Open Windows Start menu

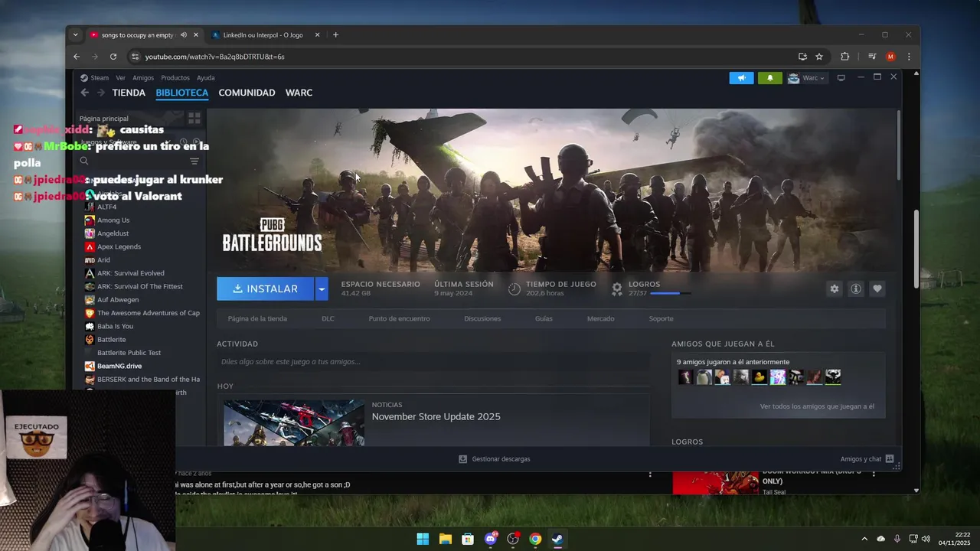423,539
